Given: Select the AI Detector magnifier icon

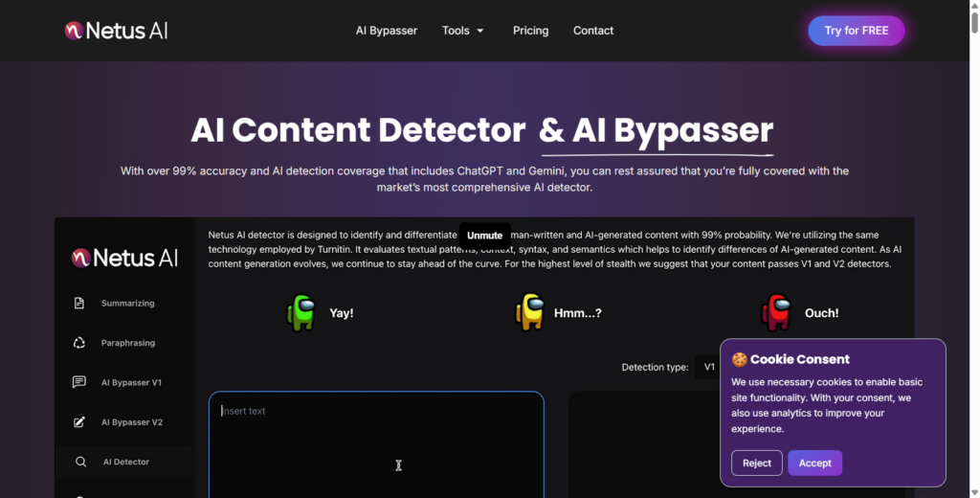Looking at the screenshot, I should coord(80,462).
